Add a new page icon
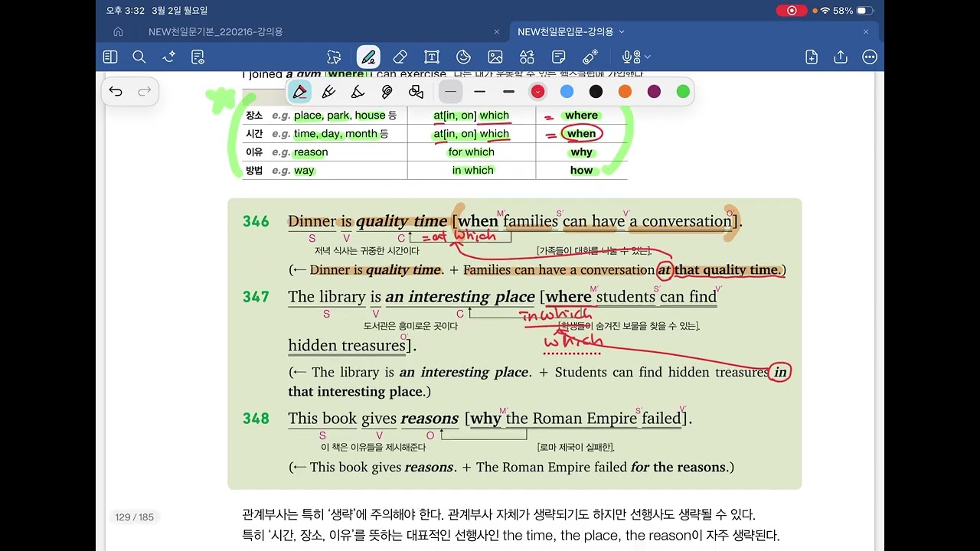The height and width of the screenshot is (551, 980). 812,57
